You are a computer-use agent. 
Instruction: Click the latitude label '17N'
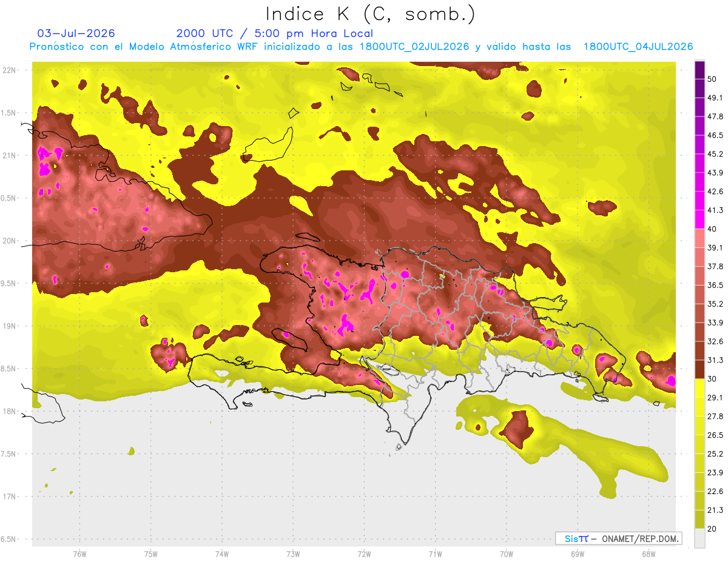pyautogui.click(x=10, y=497)
